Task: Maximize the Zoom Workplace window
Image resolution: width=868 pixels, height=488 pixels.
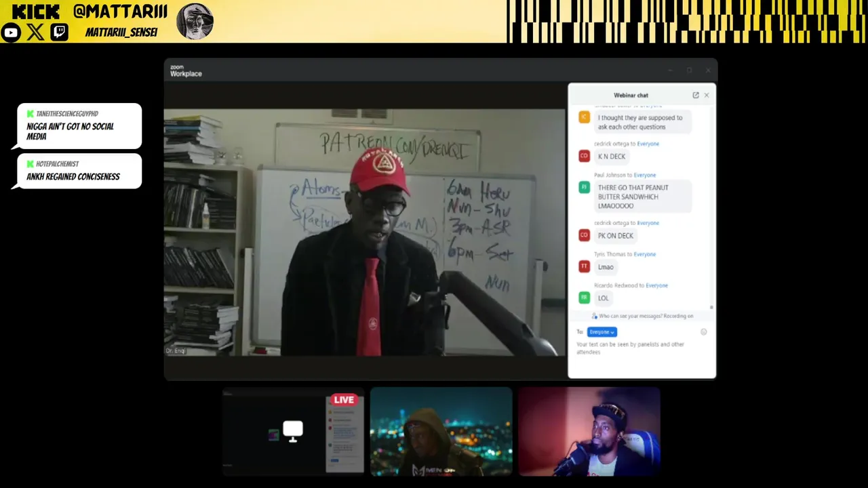Action: click(689, 70)
